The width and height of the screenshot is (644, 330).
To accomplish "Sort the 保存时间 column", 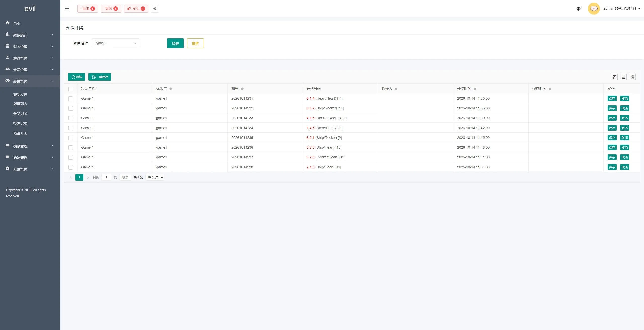I will point(550,89).
